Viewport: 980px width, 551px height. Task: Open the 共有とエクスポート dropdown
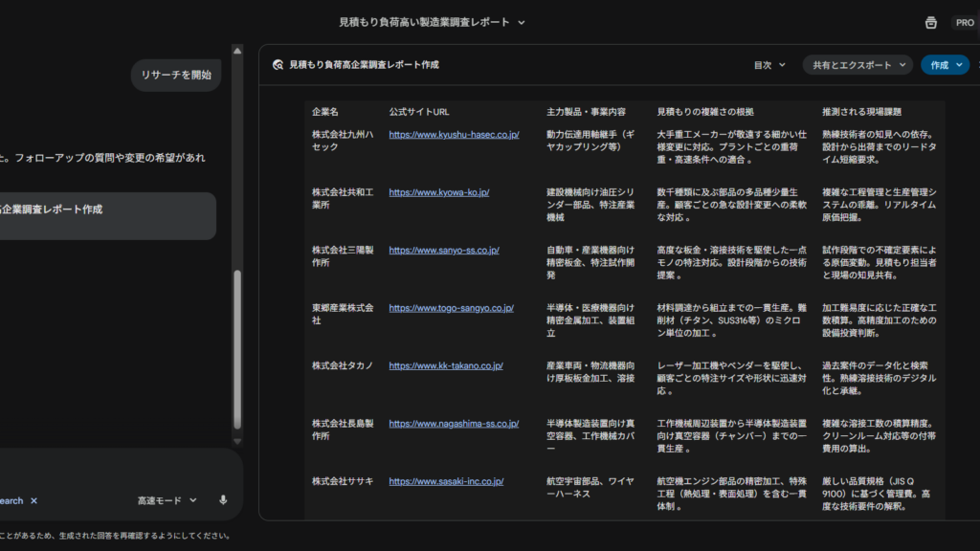pyautogui.click(x=857, y=65)
